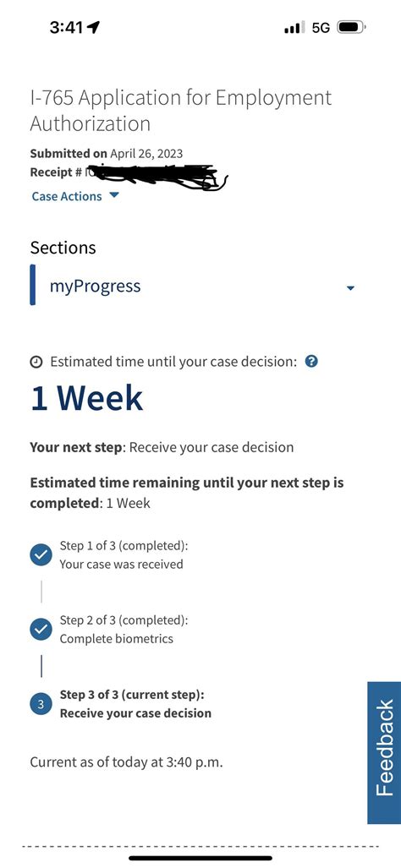Click the clock icon beside Estimated time
401x868 pixels.
tap(36, 363)
